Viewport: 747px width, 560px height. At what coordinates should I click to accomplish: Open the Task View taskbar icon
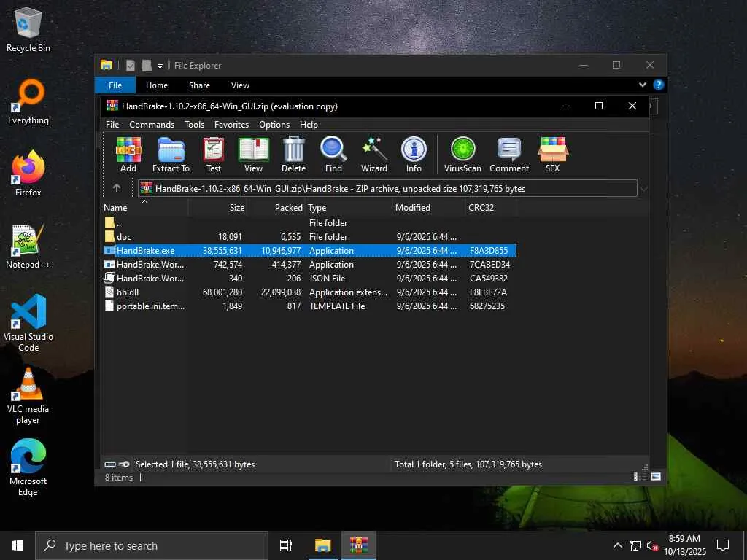click(x=286, y=545)
